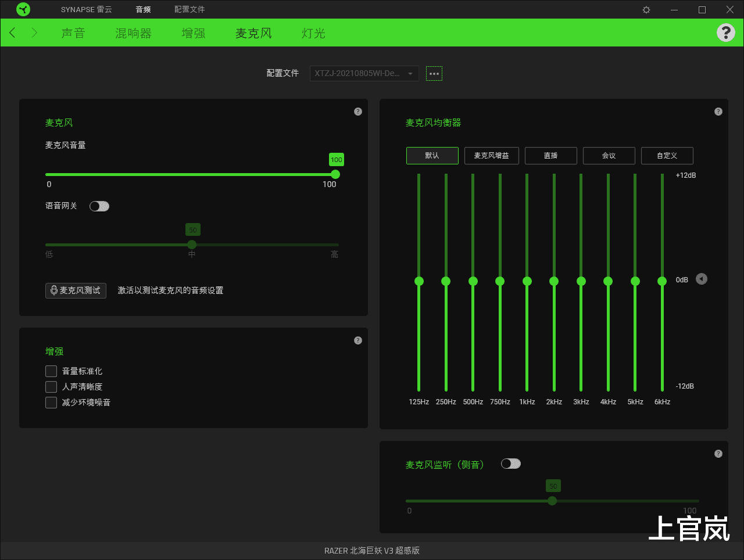Check the 音量标准化 checkbox
The height and width of the screenshot is (560, 744).
tap(51, 371)
